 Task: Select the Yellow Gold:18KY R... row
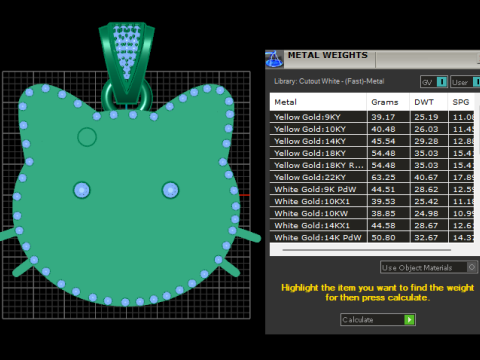(372, 165)
